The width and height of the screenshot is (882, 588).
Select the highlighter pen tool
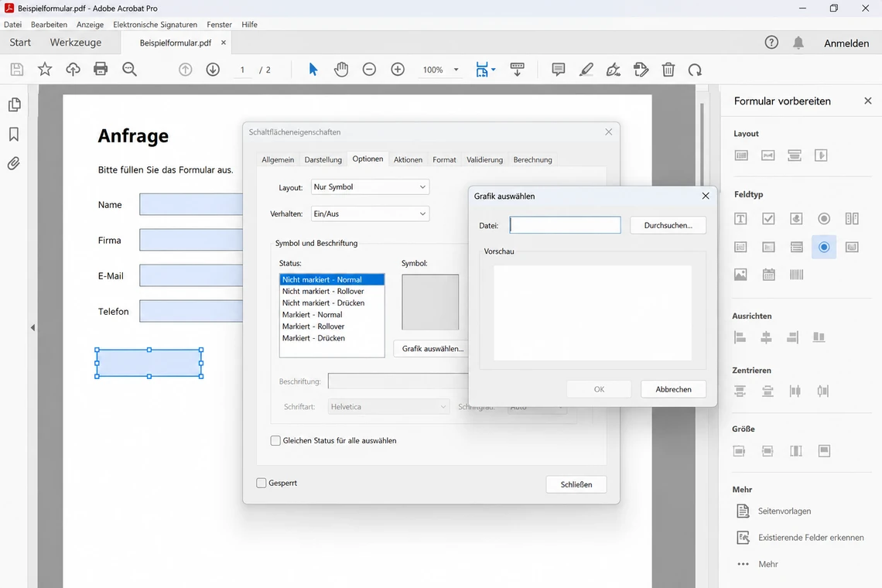click(586, 69)
